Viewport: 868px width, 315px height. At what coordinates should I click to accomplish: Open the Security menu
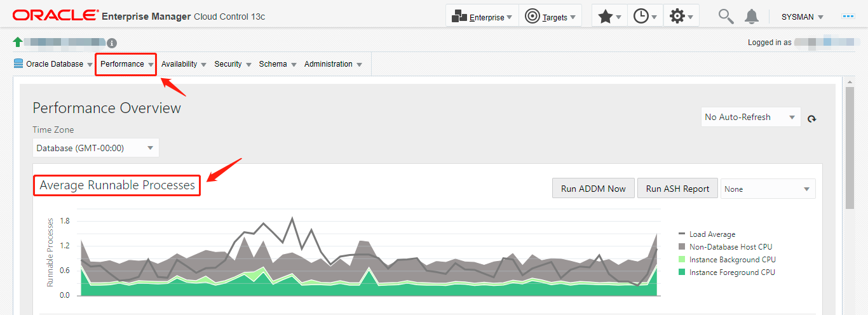point(233,64)
